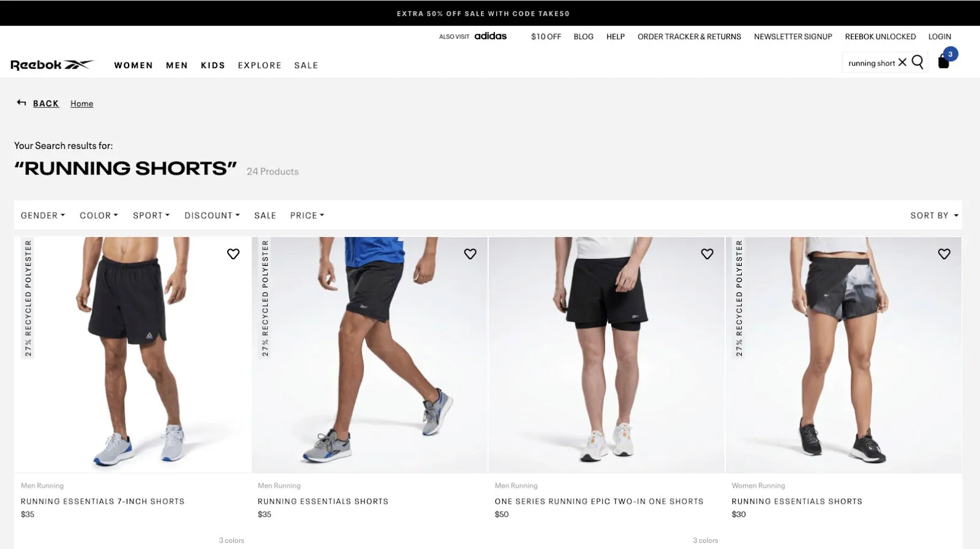Open the Women navigation menu

[134, 66]
